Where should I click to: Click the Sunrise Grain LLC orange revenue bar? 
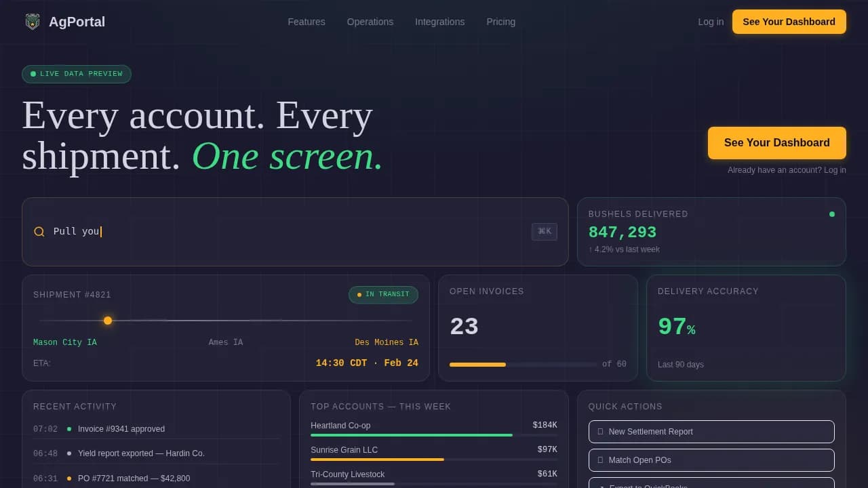pyautogui.click(x=377, y=460)
